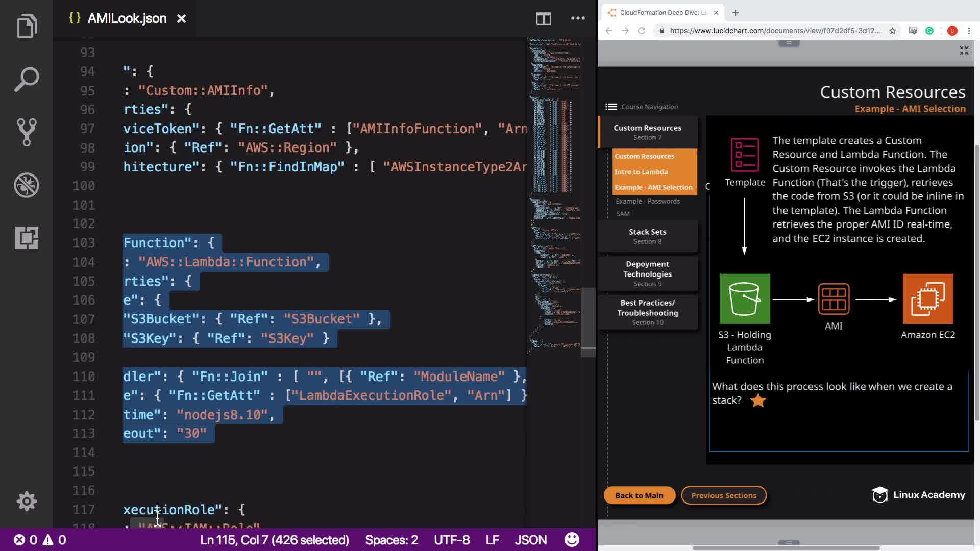Select Example - Passwords navigation item
The width and height of the screenshot is (980, 551).
(647, 201)
